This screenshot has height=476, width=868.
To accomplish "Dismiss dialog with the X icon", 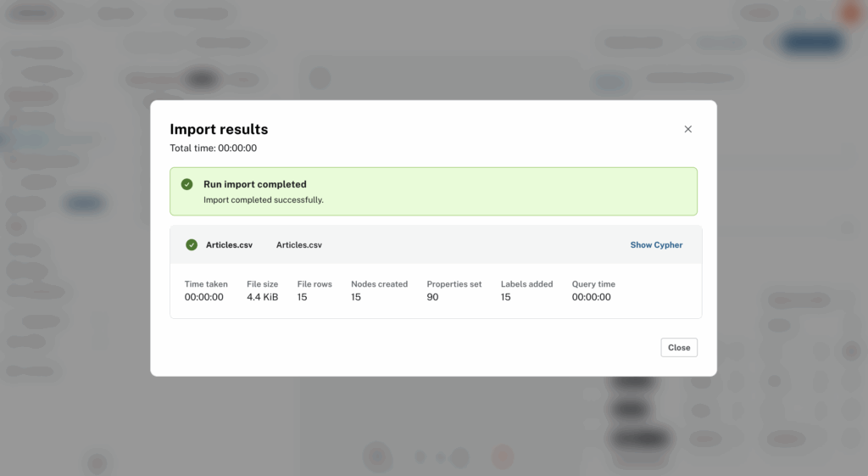I will tap(687, 129).
